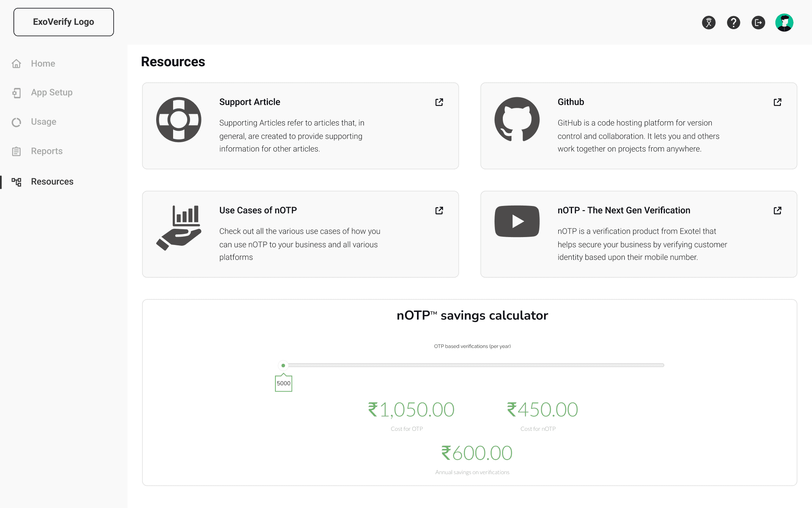The image size is (812, 508).
Task: Click the 5000 slider value box
Action: pos(283,384)
